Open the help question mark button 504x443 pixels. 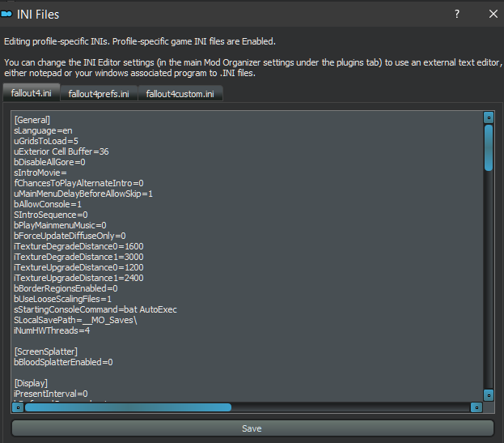click(x=457, y=14)
